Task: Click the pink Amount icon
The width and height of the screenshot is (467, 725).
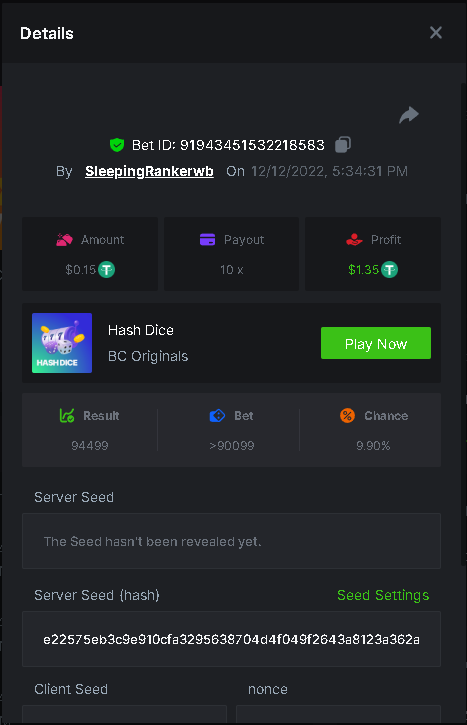Action: coord(64,240)
